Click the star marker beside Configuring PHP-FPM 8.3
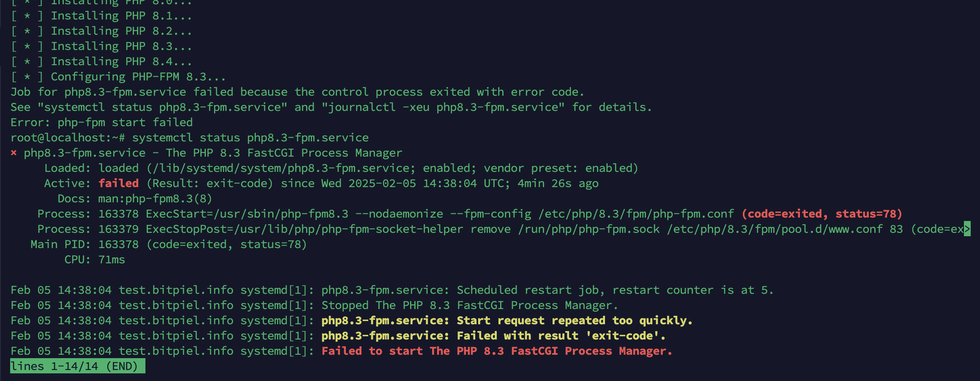Screen dimensions: 980x381 27,77
